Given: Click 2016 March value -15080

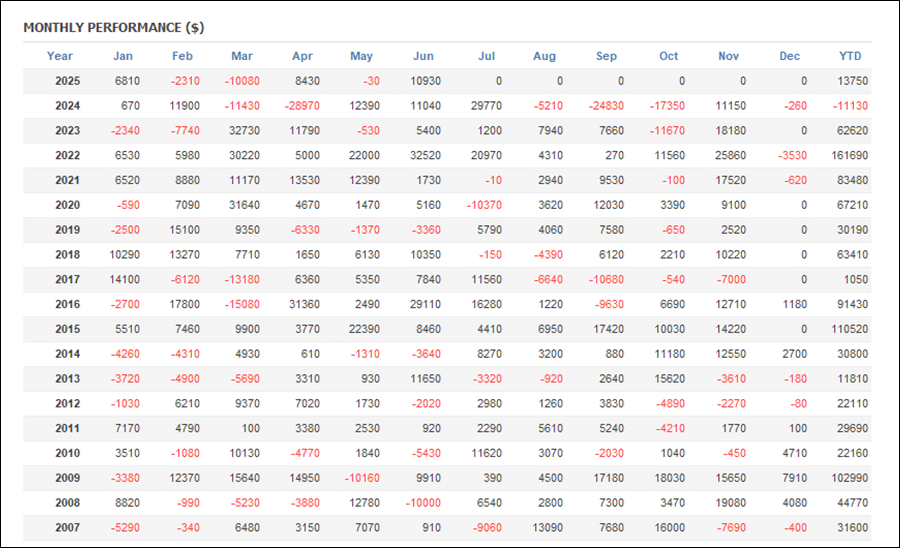Looking at the screenshot, I should tap(242, 304).
